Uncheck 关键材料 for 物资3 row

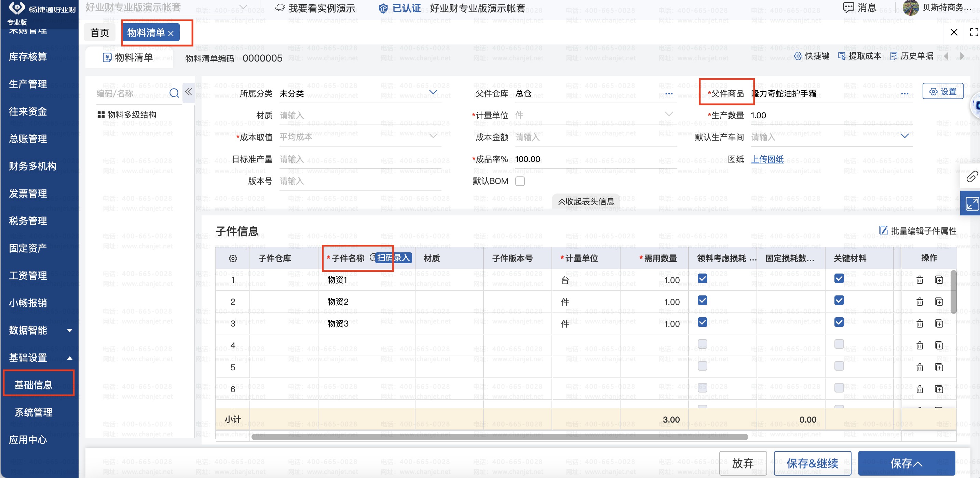[839, 322]
